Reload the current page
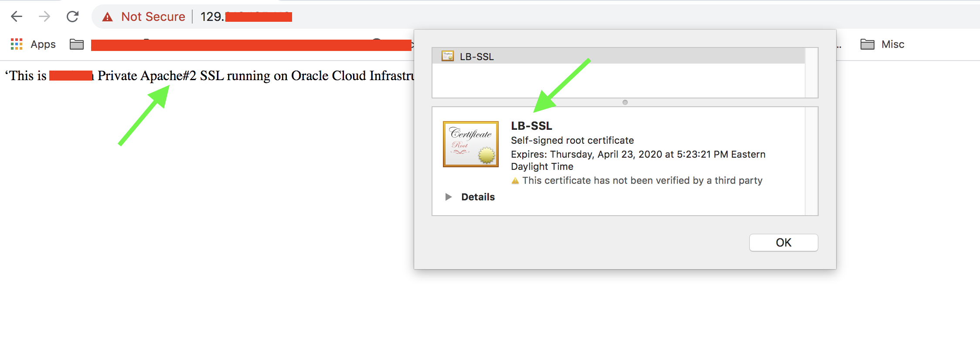This screenshot has width=980, height=338. pyautogui.click(x=72, y=17)
